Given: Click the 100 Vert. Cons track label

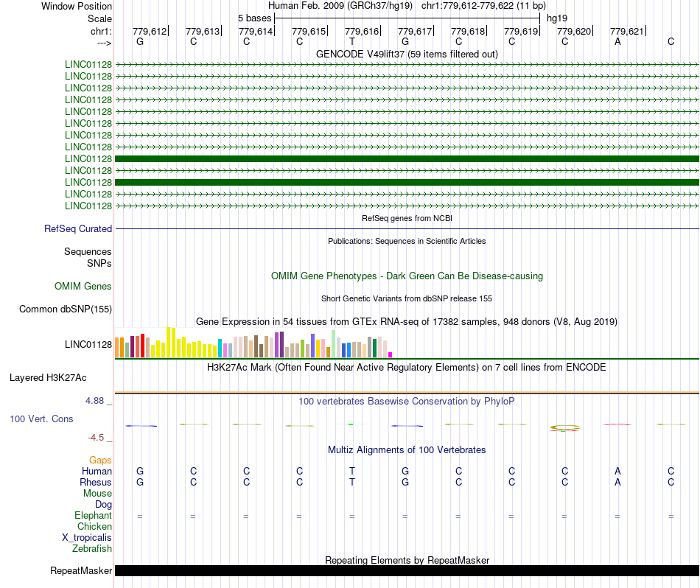Looking at the screenshot, I should coord(41,419).
